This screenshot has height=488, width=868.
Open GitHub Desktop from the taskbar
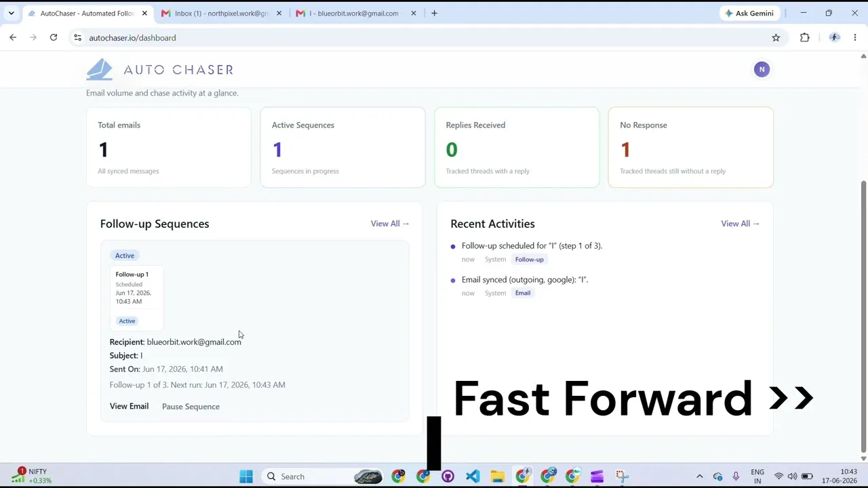(x=448, y=476)
